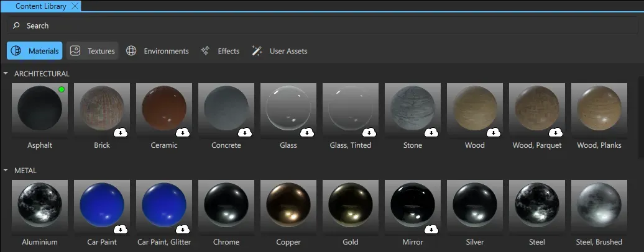The width and height of the screenshot is (644, 252).
Task: Open the User Assets tab
Action: (279, 51)
